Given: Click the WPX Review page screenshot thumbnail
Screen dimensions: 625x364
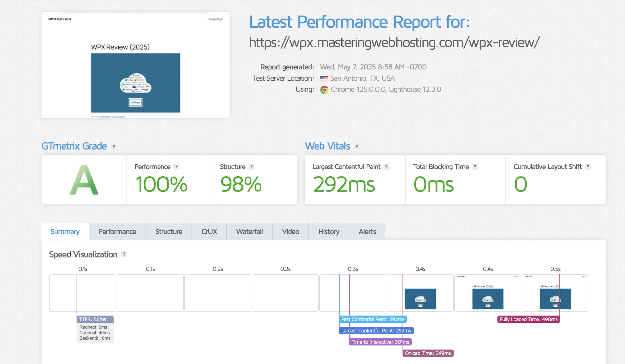Looking at the screenshot, I should (135, 65).
